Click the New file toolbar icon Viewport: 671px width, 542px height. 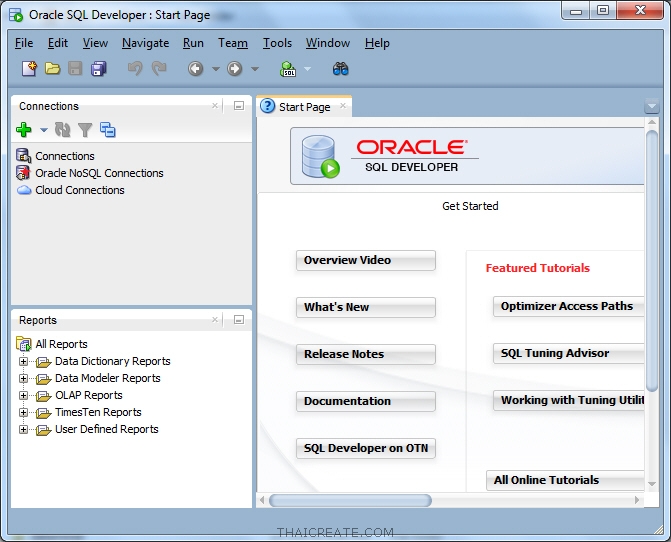point(29,69)
